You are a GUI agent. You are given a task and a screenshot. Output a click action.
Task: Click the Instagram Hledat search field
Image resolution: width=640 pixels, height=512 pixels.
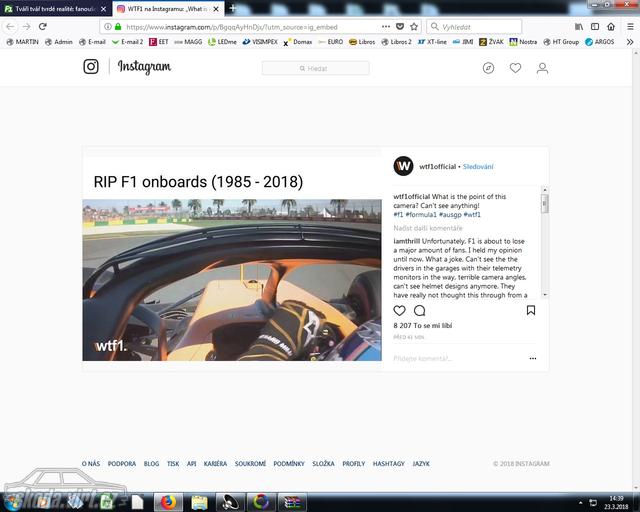point(316,68)
